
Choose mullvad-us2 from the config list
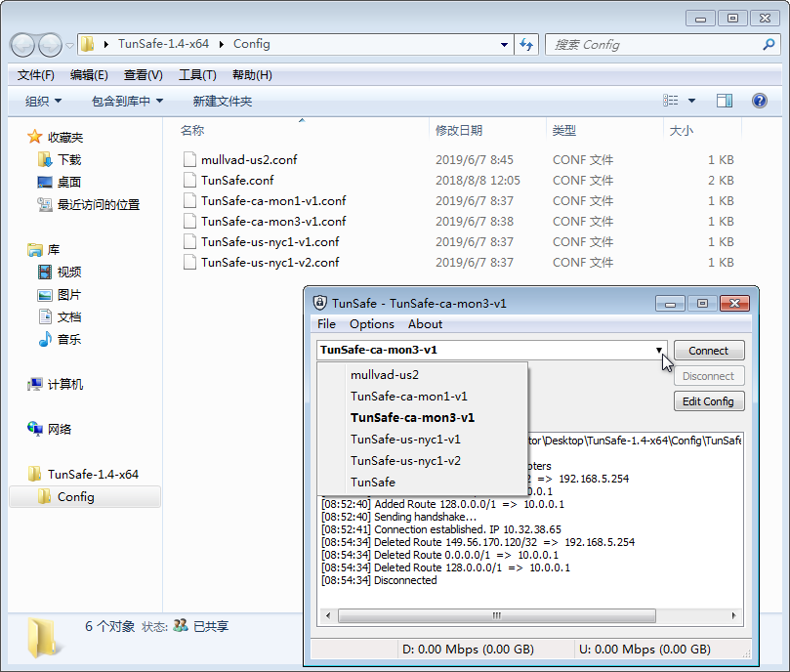point(422,374)
